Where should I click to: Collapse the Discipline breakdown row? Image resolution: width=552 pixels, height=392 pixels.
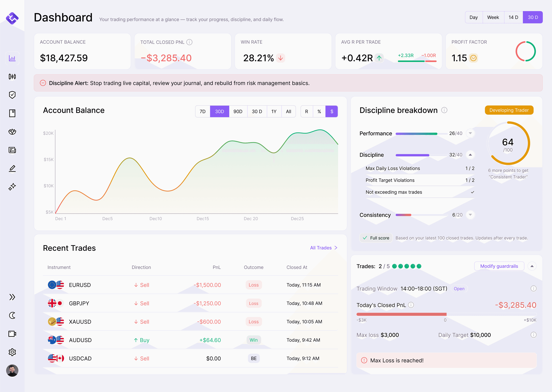click(470, 155)
